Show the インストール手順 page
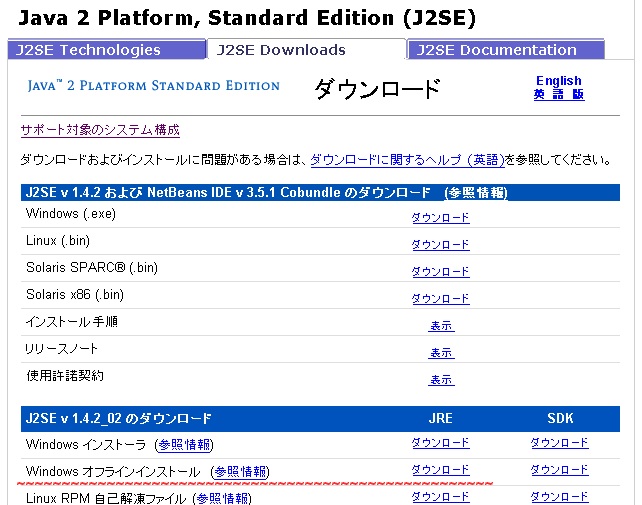642x505 pixels. coord(441,326)
